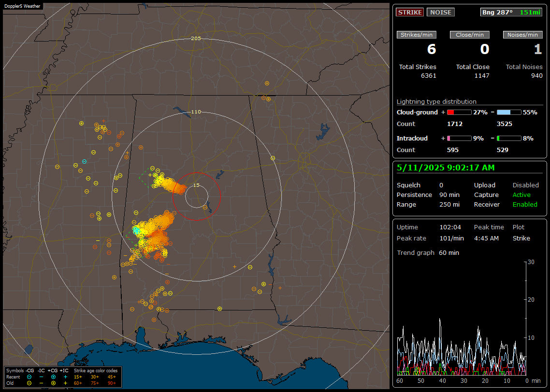Screen dimensions: 550x392
Task: Click the Old +CG yellow legend symbol
Action: click(53, 383)
